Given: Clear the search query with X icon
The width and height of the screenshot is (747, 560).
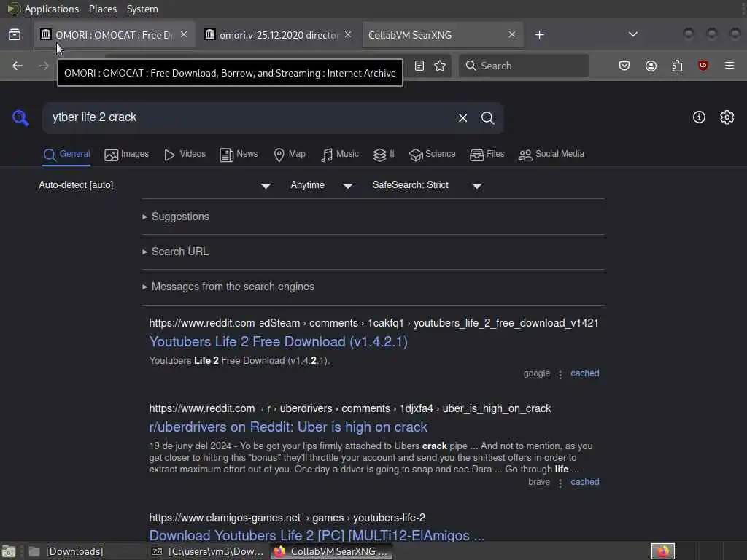Looking at the screenshot, I should tap(462, 117).
